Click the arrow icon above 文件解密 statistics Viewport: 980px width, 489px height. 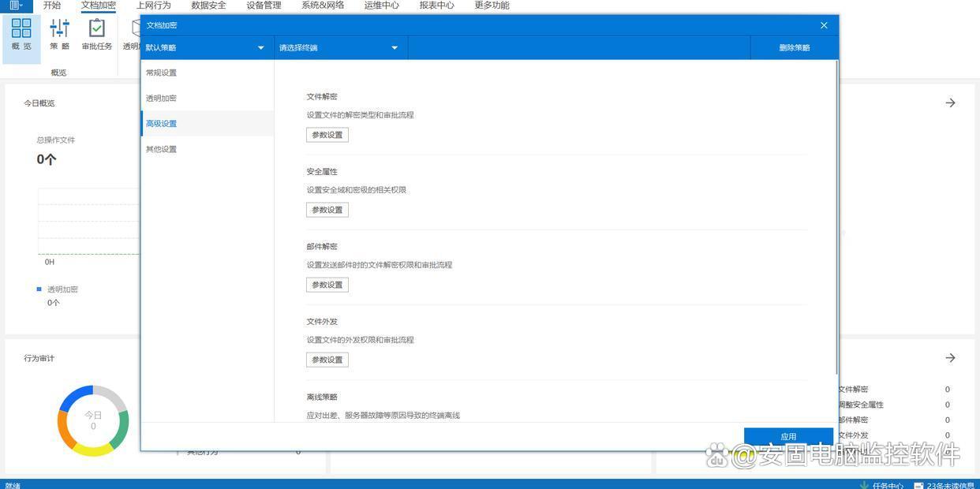pyautogui.click(x=950, y=358)
